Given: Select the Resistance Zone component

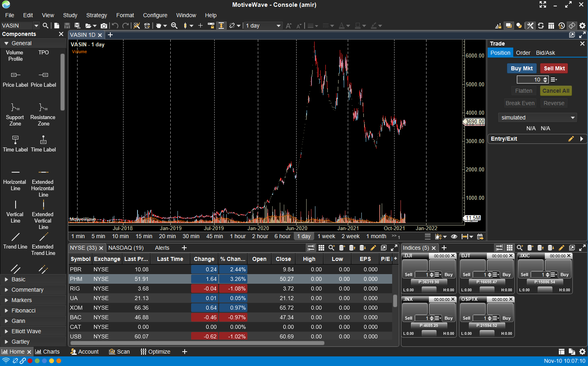Looking at the screenshot, I should click(43, 115).
